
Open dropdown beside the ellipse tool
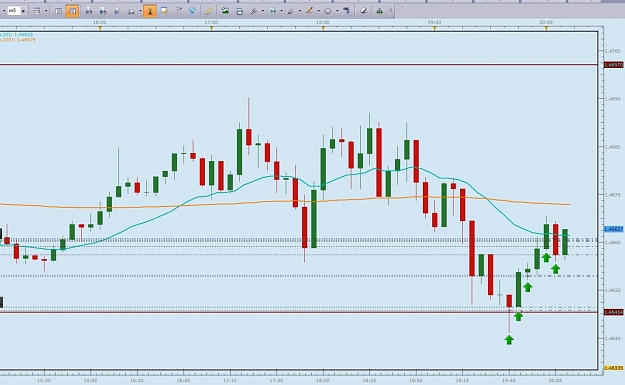(337, 11)
